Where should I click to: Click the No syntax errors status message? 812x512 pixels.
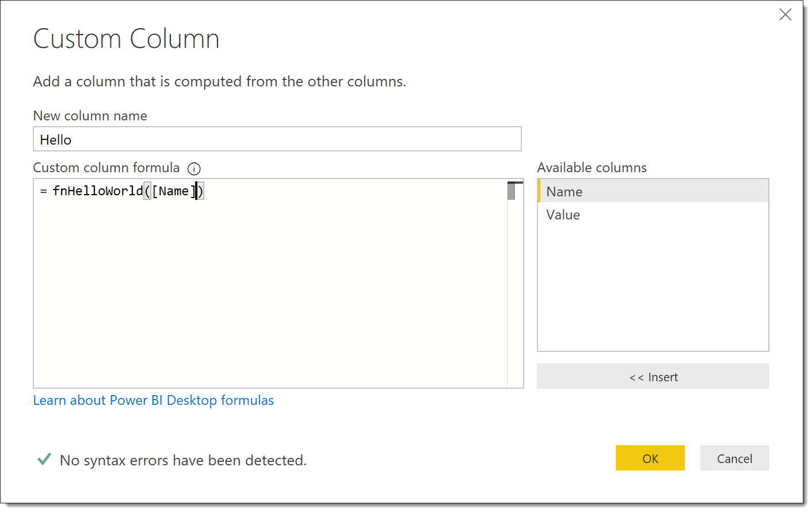coord(184,460)
